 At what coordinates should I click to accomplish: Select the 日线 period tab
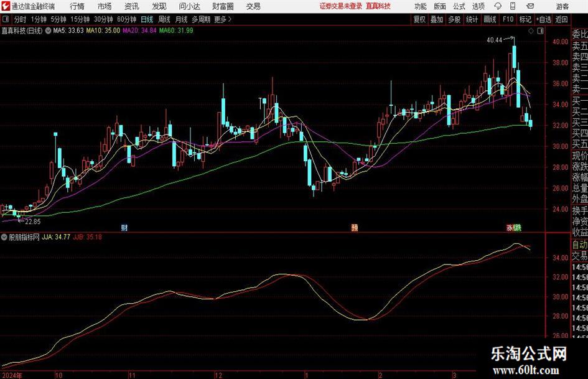[147, 19]
